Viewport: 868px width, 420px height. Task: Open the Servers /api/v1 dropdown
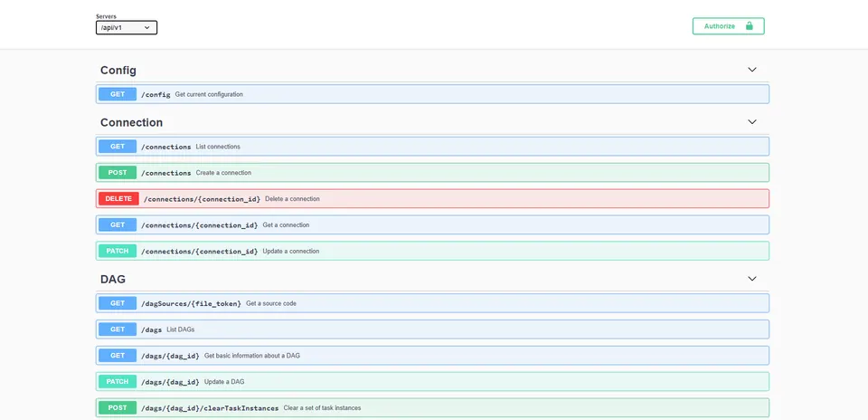click(x=127, y=27)
